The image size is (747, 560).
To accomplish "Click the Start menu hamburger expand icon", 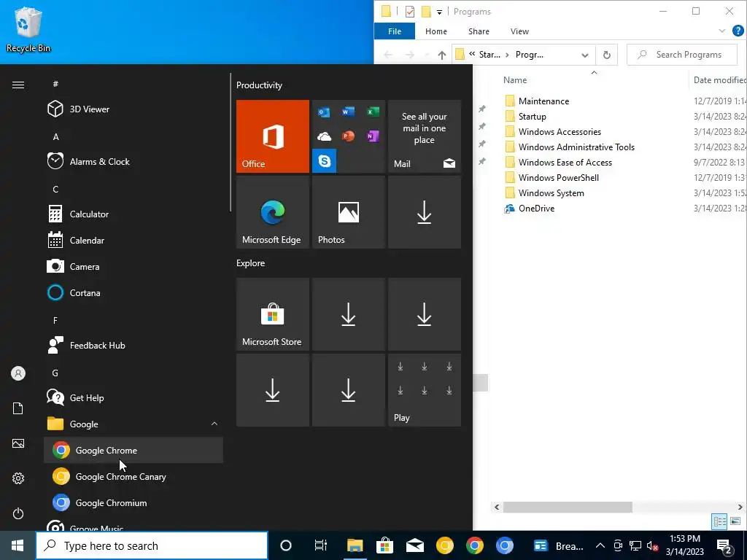I will 18,85.
